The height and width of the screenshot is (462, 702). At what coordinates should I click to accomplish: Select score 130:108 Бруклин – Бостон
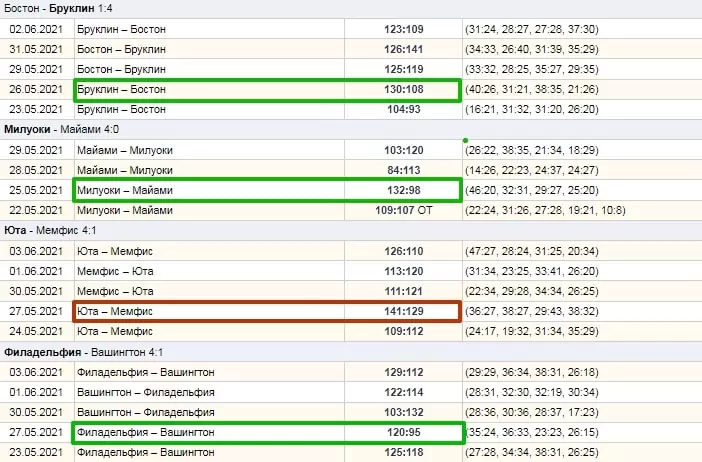click(403, 89)
